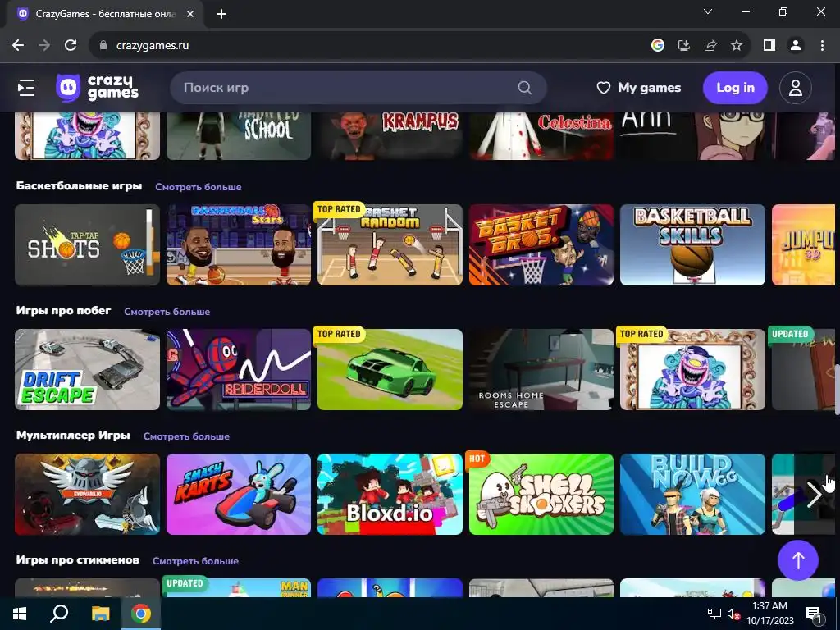840x630 pixels.
Task: Open Rooms Home Escape thumbnail
Action: (x=541, y=370)
